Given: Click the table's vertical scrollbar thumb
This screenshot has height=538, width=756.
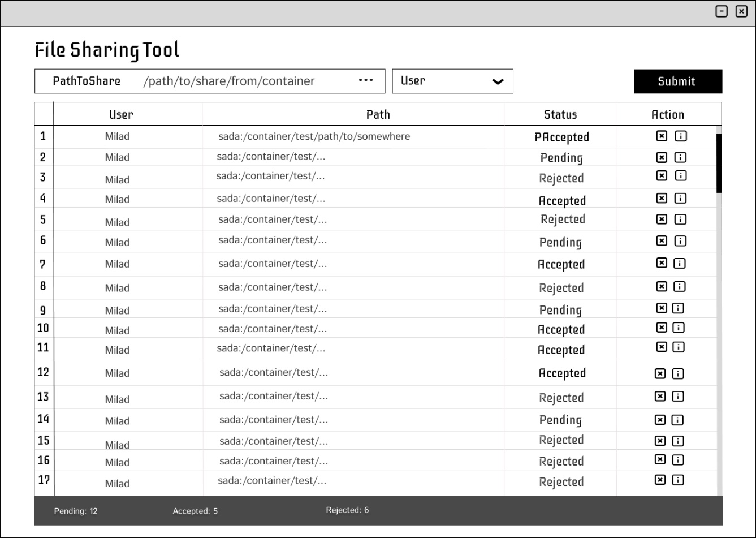Looking at the screenshot, I should pos(719,163).
